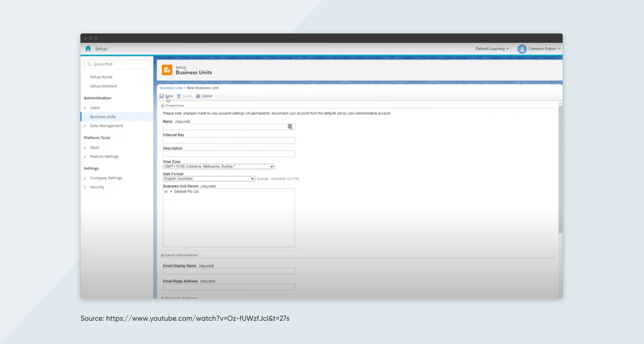
Task: Expand the Users sidebar section
Action: point(85,107)
